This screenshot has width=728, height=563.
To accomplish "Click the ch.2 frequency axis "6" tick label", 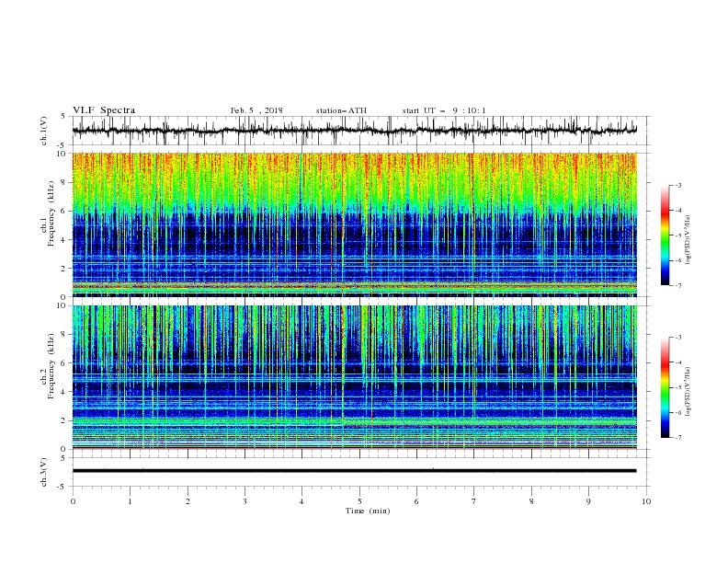I will tap(65, 363).
